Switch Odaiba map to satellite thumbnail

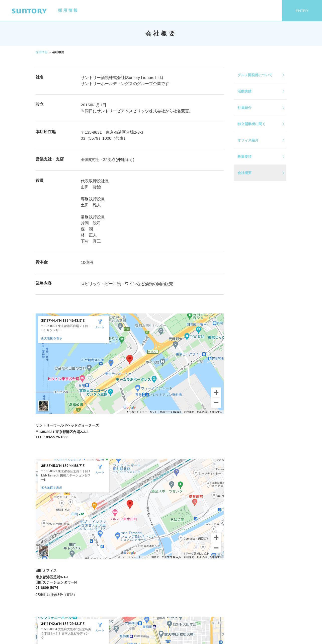tap(43, 406)
